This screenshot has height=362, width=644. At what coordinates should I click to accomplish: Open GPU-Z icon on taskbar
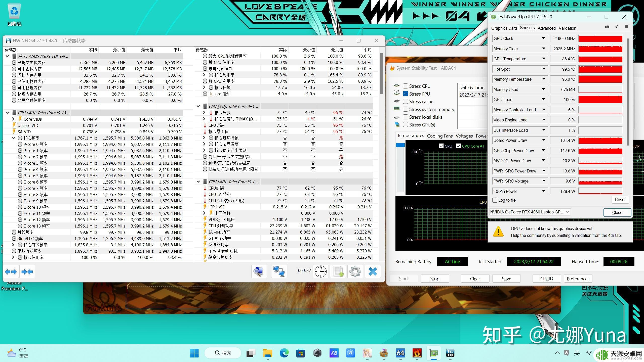pos(433,353)
